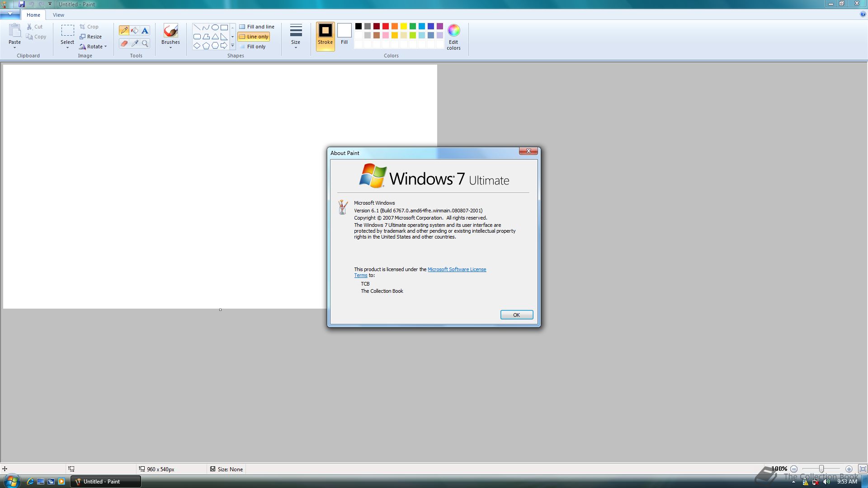This screenshot has height=488, width=868.
Task: Choose the Rectangle shape
Action: click(224, 27)
